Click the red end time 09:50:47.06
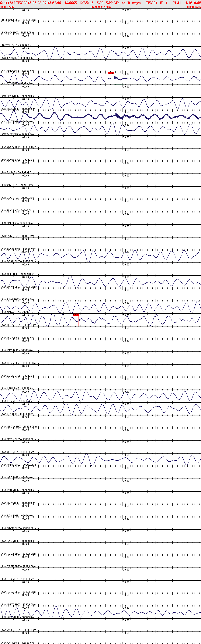 point(194,7)
